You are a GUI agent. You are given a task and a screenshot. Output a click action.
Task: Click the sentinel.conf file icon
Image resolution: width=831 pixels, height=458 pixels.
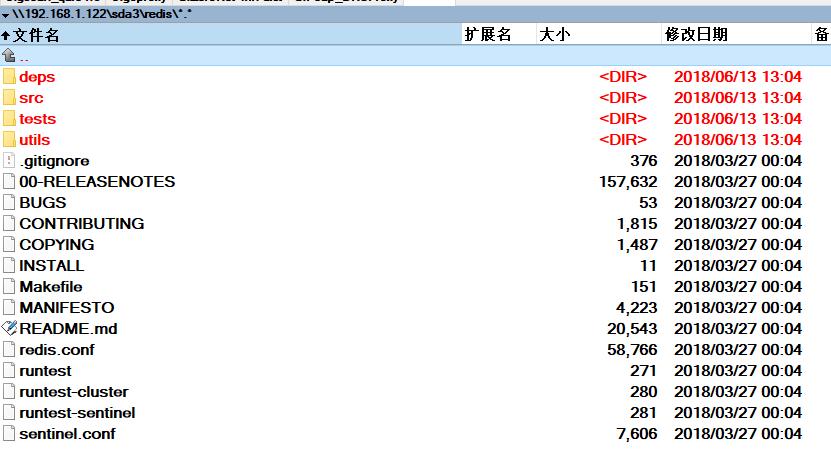tap(9, 434)
